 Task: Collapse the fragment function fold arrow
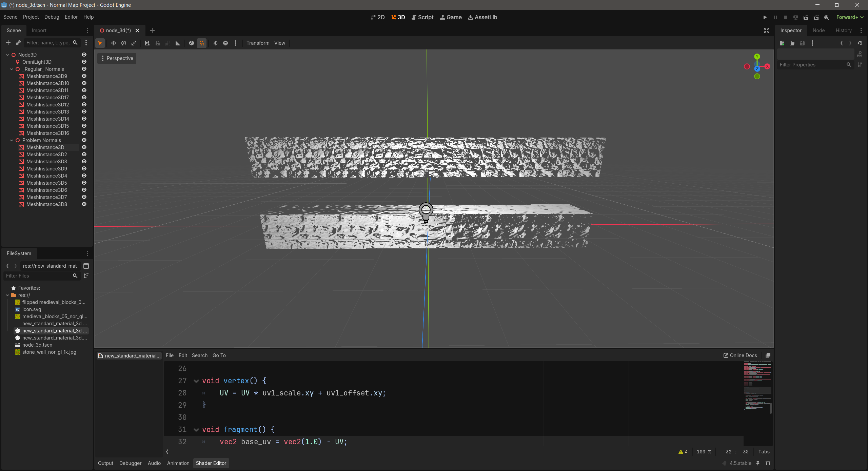[x=196, y=430]
